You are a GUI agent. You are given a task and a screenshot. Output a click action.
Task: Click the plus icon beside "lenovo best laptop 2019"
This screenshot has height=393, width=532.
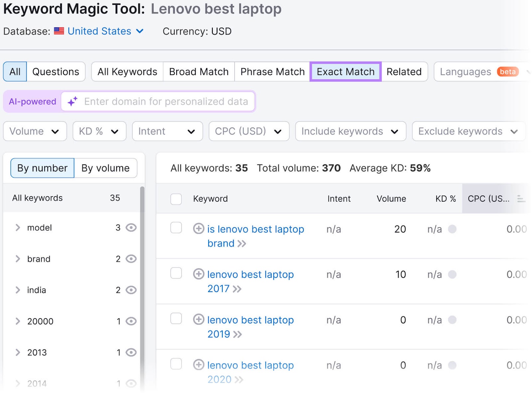pyautogui.click(x=199, y=320)
